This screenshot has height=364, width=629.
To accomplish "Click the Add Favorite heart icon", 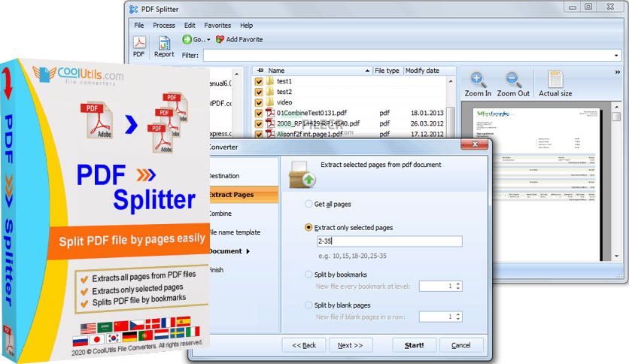I will point(220,39).
